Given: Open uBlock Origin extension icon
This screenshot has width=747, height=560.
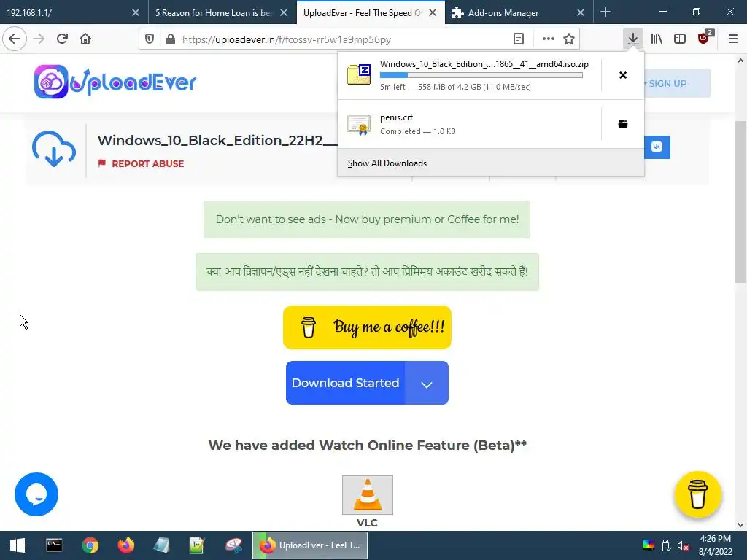Looking at the screenshot, I should (x=704, y=38).
